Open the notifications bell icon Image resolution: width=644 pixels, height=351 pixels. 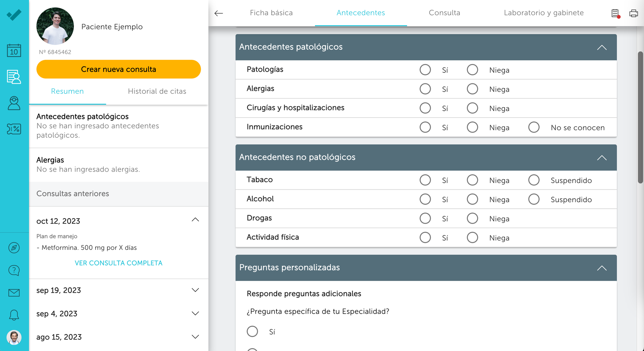tap(14, 315)
